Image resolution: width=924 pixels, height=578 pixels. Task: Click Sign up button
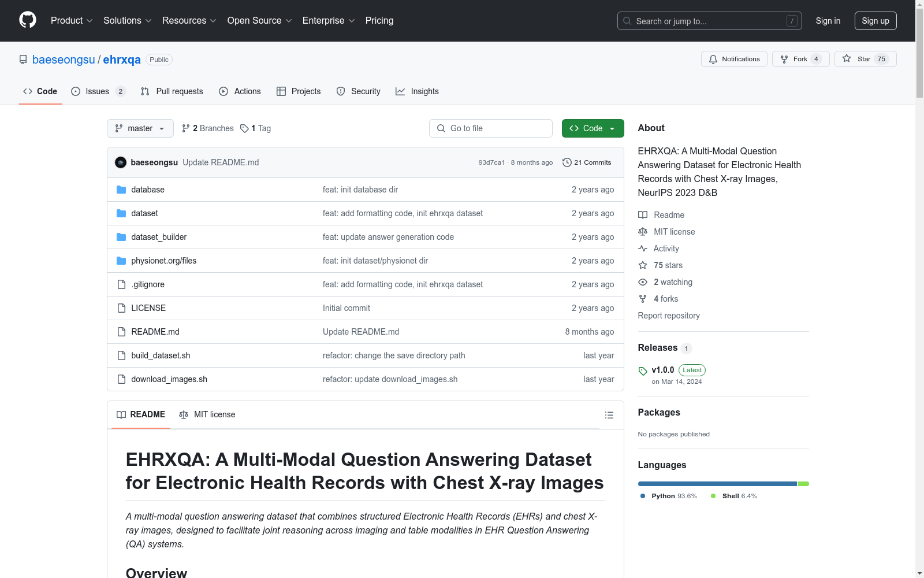pos(875,21)
